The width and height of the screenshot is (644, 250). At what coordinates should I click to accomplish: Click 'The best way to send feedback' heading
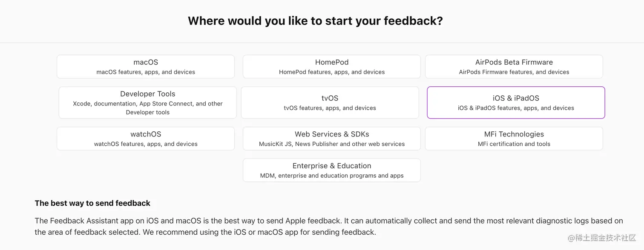[x=92, y=203]
